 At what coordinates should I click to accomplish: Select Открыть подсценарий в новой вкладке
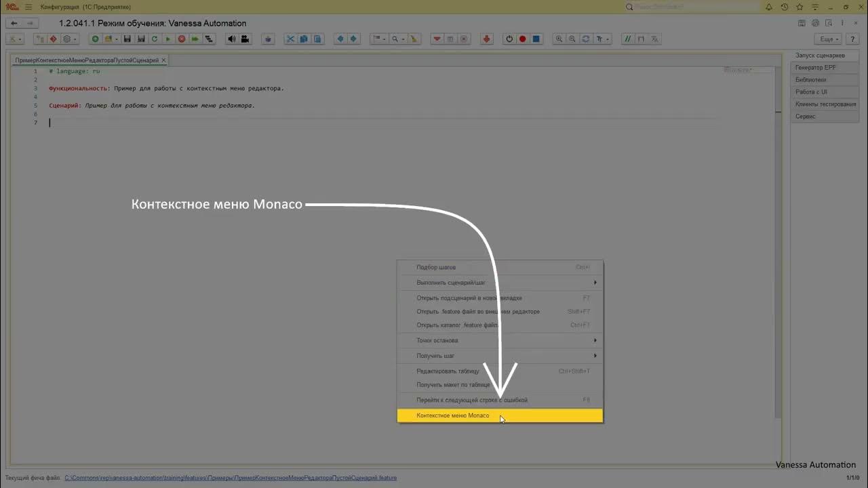coord(500,298)
